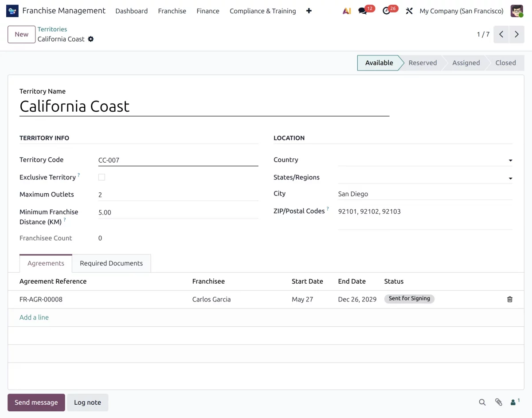Open the AI assistant icon
This screenshot has width=532, height=418.
[x=347, y=11]
